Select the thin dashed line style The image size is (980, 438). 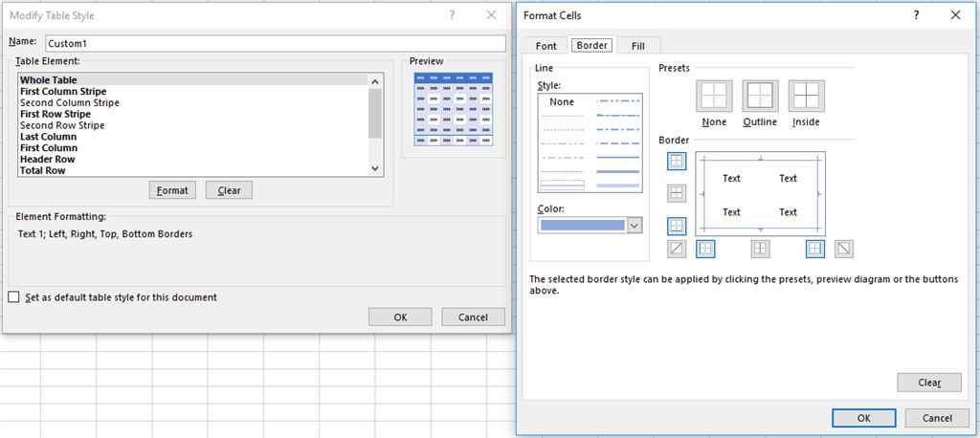pyautogui.click(x=561, y=171)
